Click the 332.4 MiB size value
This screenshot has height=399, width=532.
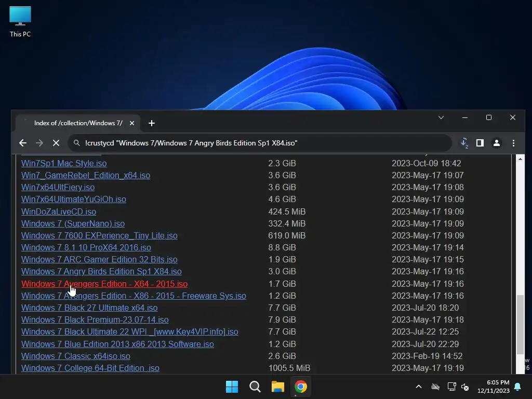(x=287, y=223)
